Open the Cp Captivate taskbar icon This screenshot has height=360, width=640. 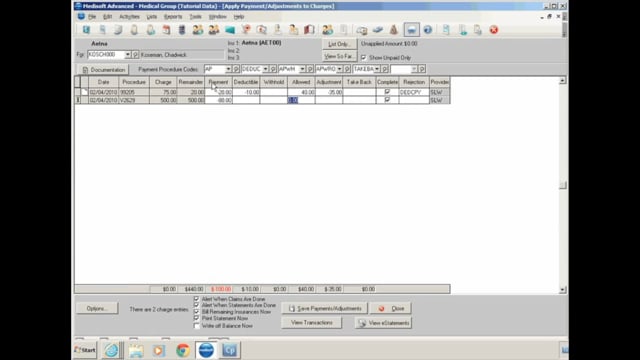(x=230, y=350)
